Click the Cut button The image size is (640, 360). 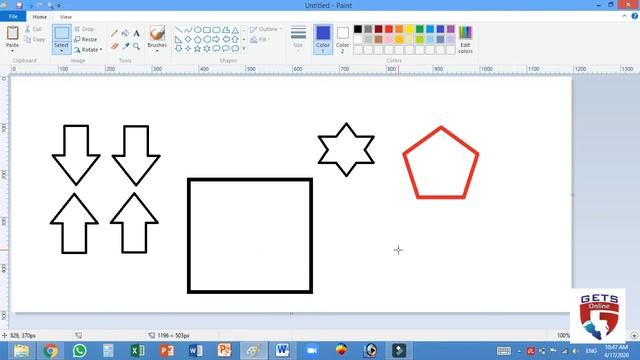pos(33,29)
